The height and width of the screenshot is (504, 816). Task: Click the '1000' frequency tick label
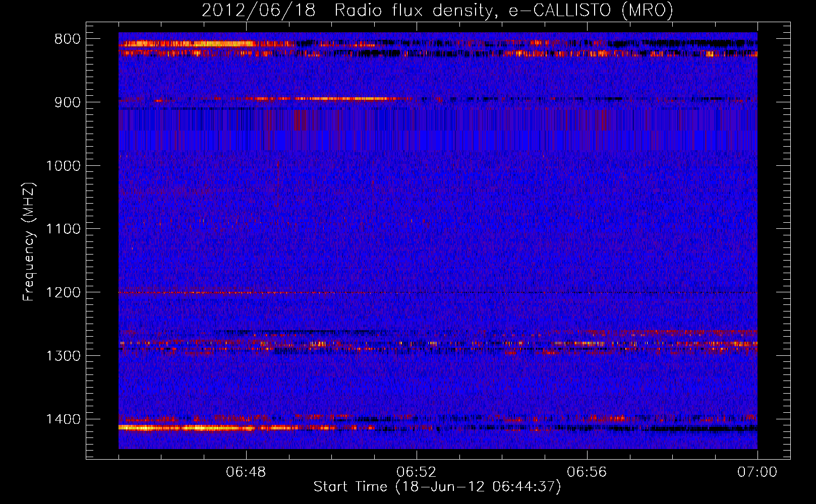click(x=64, y=166)
